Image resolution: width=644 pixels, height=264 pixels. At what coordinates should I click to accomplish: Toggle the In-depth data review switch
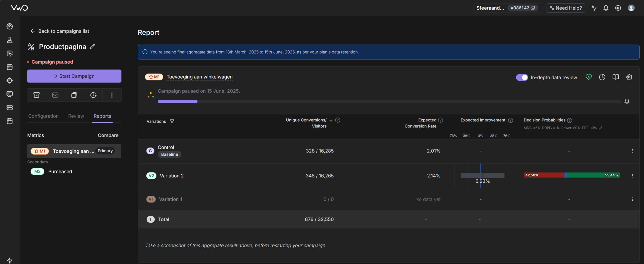(x=522, y=78)
